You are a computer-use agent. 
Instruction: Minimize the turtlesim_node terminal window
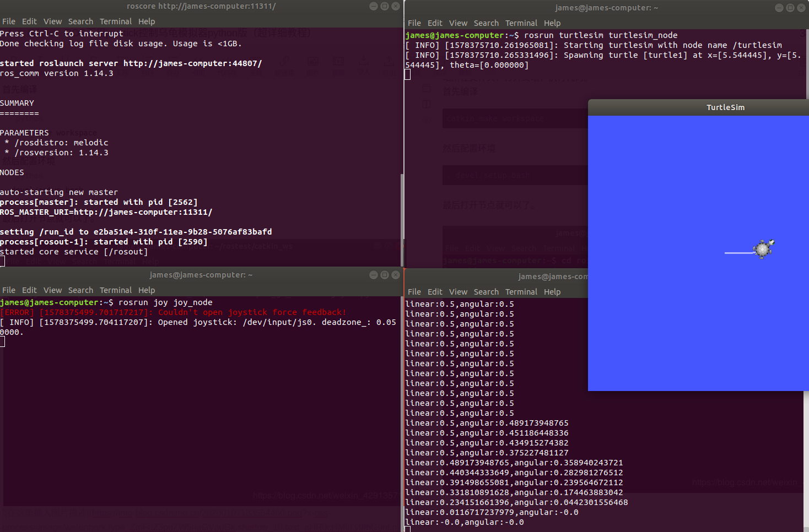tap(779, 8)
